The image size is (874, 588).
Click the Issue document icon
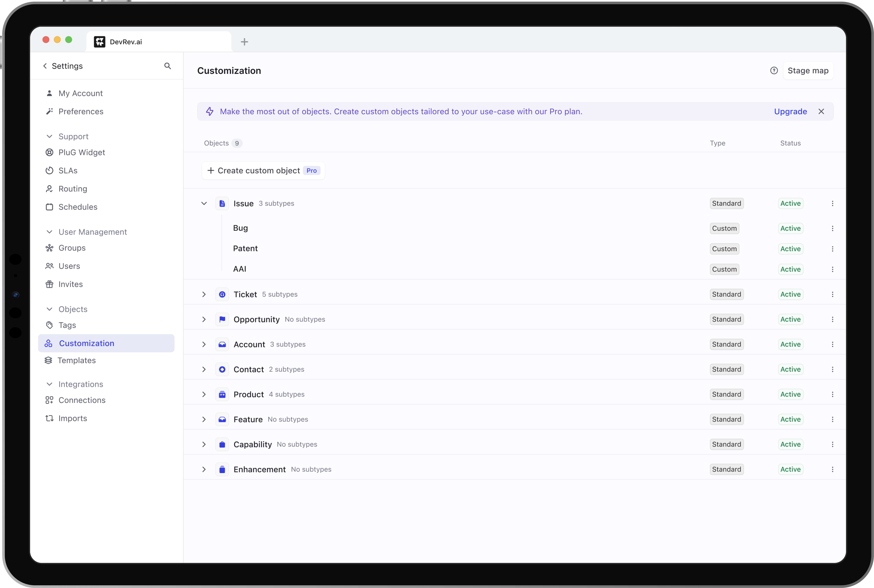click(222, 203)
